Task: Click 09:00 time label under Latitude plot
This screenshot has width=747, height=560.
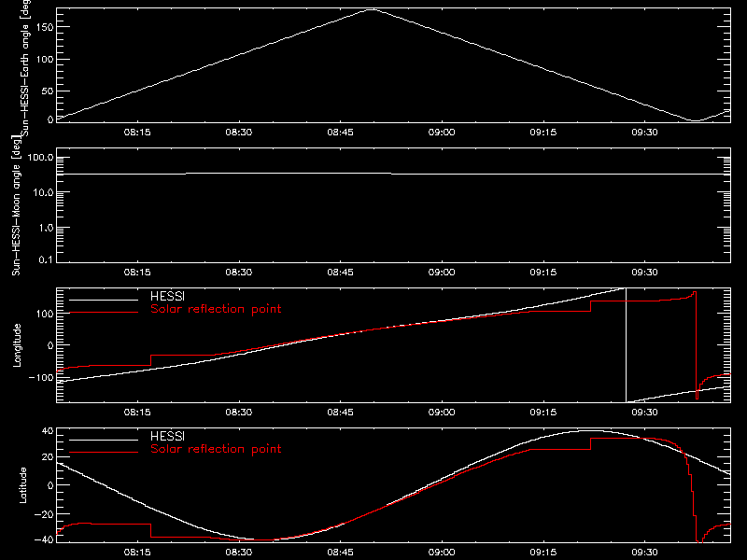Action: tap(442, 553)
